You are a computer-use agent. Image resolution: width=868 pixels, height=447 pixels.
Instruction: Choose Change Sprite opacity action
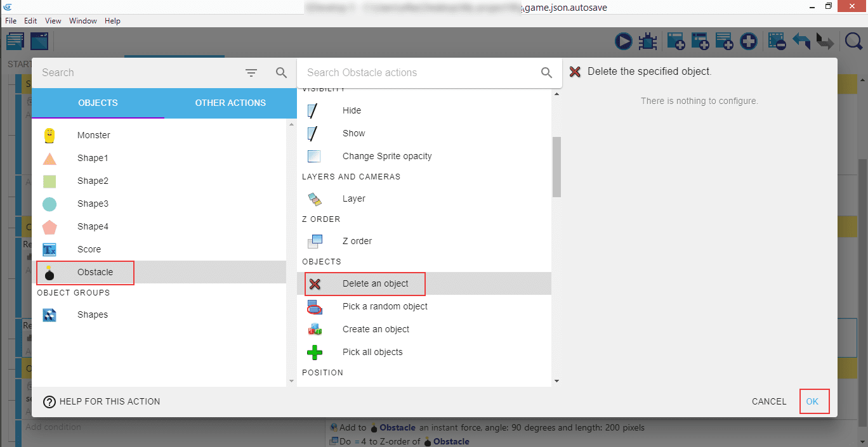pyautogui.click(x=386, y=156)
